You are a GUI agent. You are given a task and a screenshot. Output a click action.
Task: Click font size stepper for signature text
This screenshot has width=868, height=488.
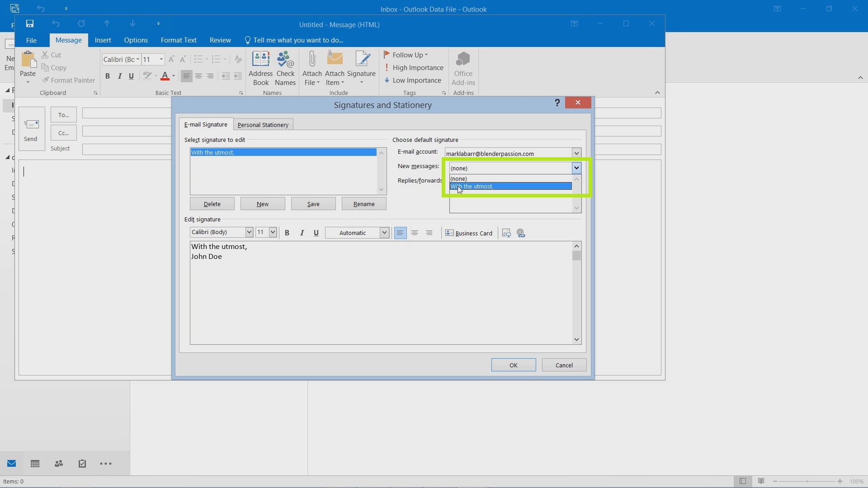272,232
